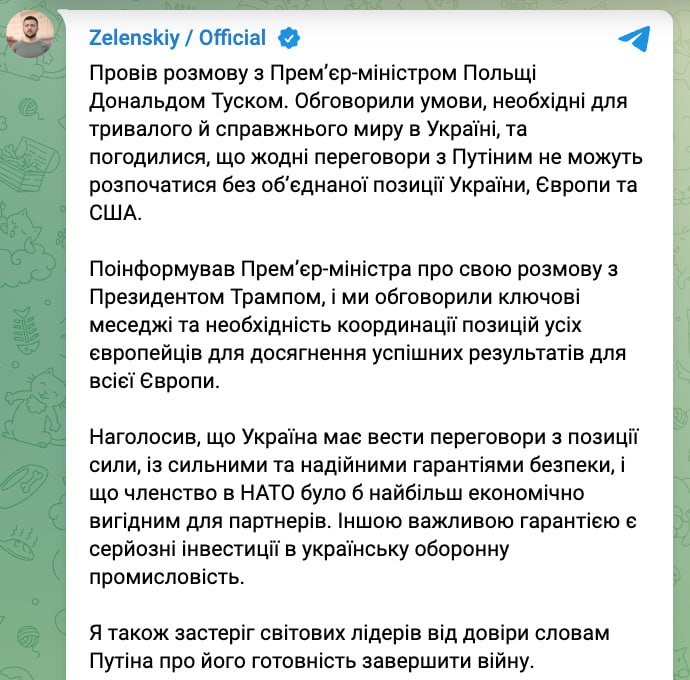Open the Zelenskiy / Official channel name
The height and width of the screenshot is (680, 690).
(x=177, y=39)
